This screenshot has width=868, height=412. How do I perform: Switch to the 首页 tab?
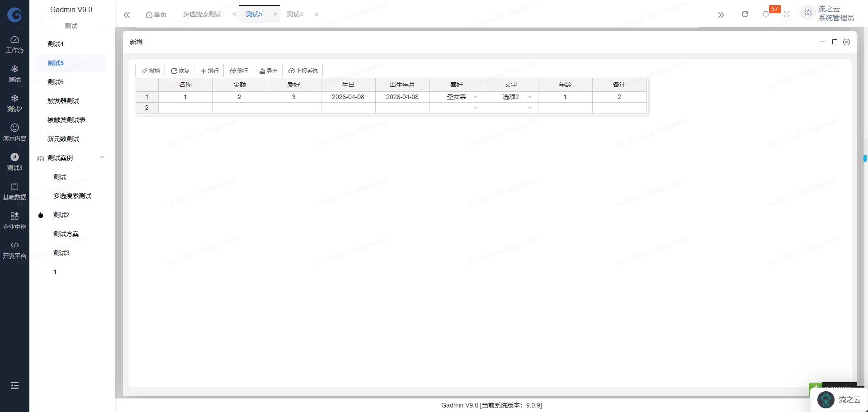pos(156,14)
